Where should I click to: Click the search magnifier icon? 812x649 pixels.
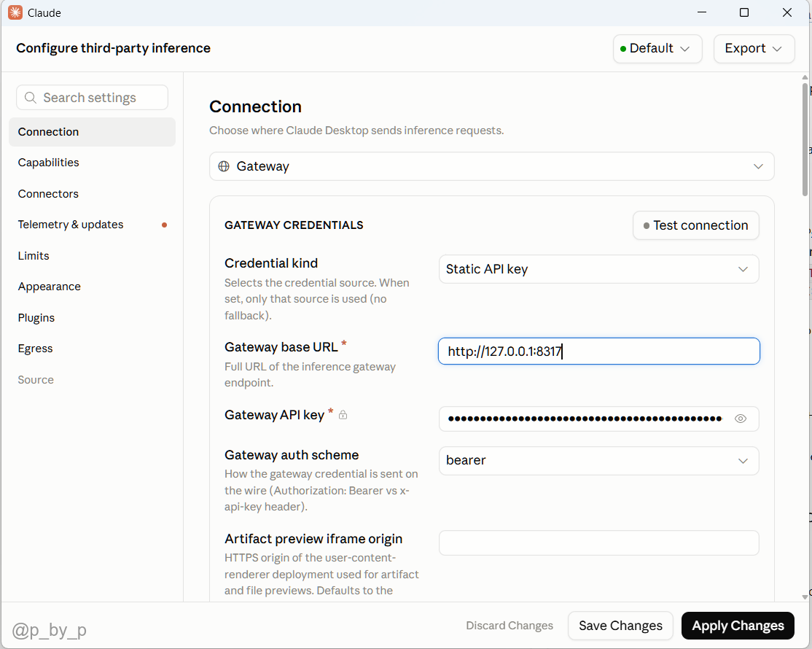point(31,98)
